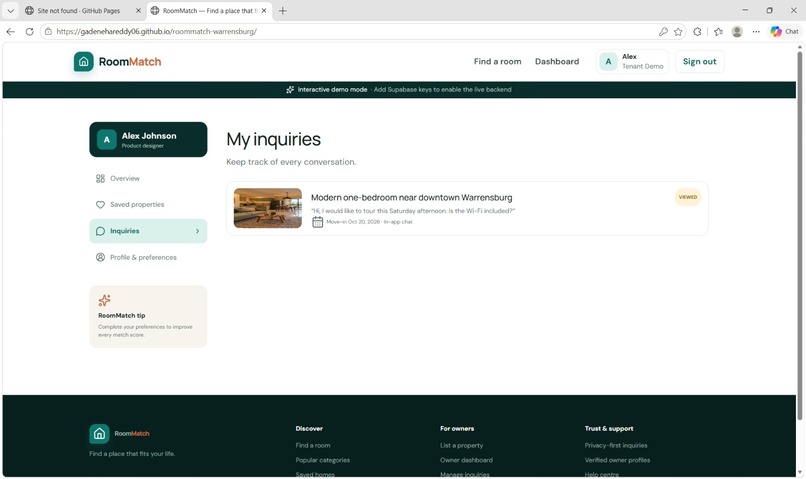
Task: Open footer link Verified owner profiles
Action: pyautogui.click(x=617, y=460)
